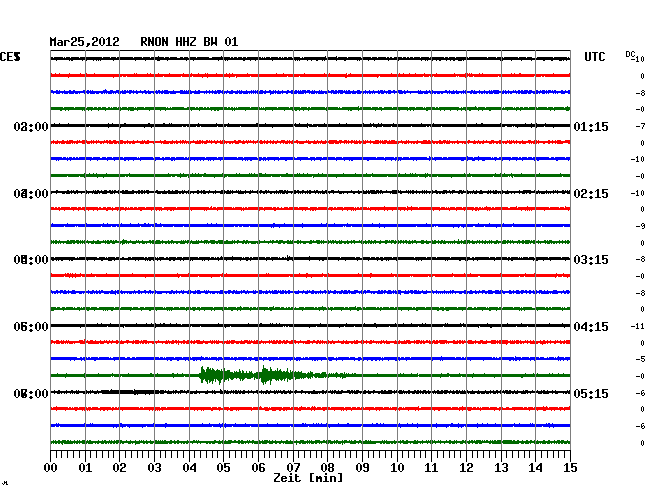Click the DC offset value -7
The image size is (650, 494).
pos(640,126)
